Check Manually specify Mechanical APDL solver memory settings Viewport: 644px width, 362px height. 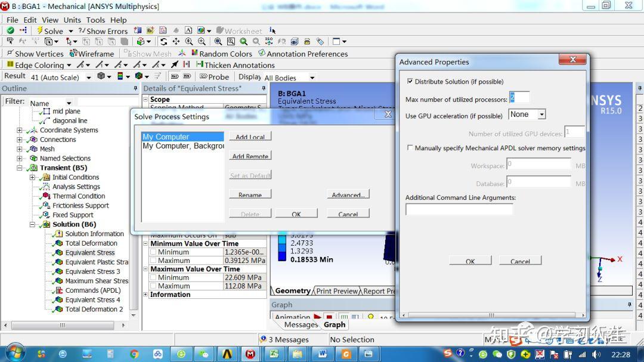(x=410, y=148)
